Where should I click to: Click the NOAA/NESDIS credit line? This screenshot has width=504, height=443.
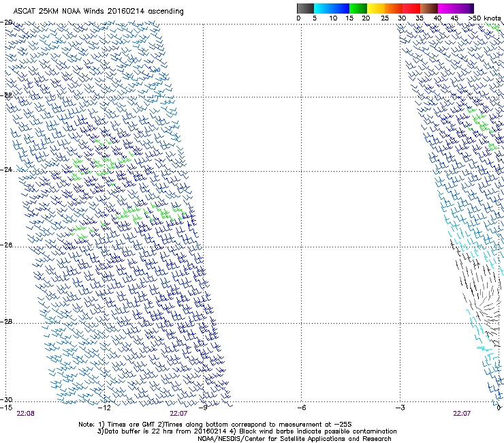click(294, 439)
